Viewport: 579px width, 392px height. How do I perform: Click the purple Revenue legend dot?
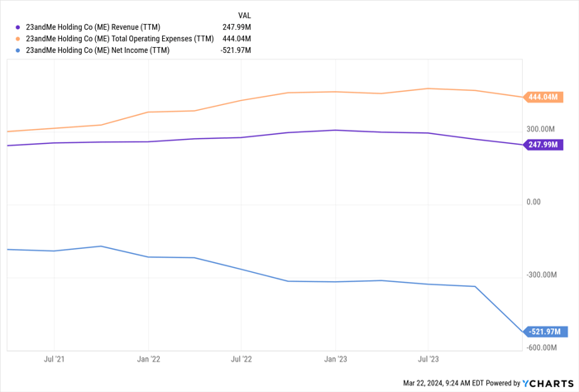pyautogui.click(x=17, y=27)
